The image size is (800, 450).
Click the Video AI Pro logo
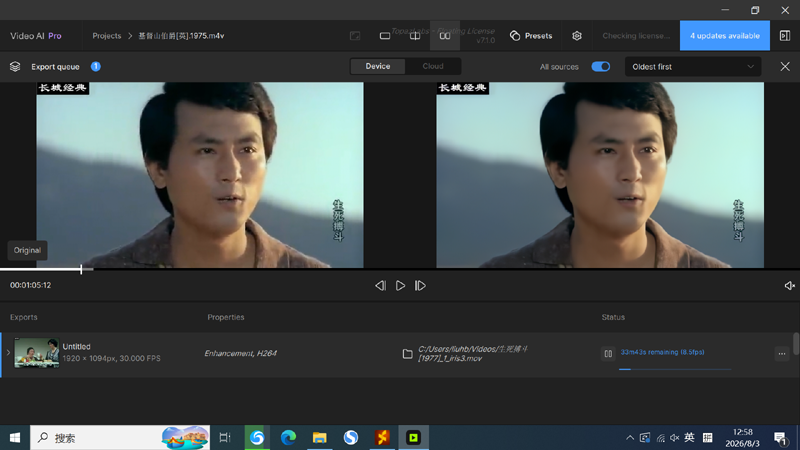[x=36, y=36]
